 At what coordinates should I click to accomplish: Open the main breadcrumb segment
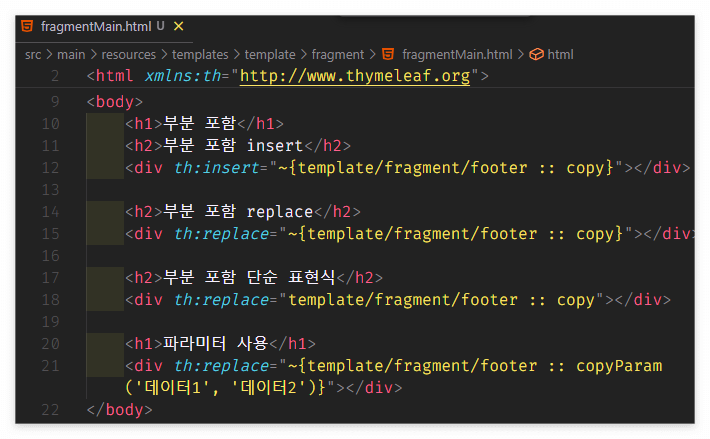71,55
